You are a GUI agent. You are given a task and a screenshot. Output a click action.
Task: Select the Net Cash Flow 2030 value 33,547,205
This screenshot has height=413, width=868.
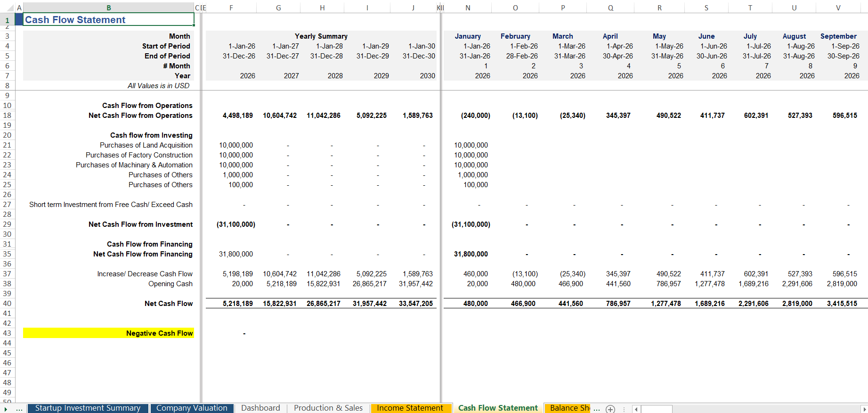click(415, 304)
